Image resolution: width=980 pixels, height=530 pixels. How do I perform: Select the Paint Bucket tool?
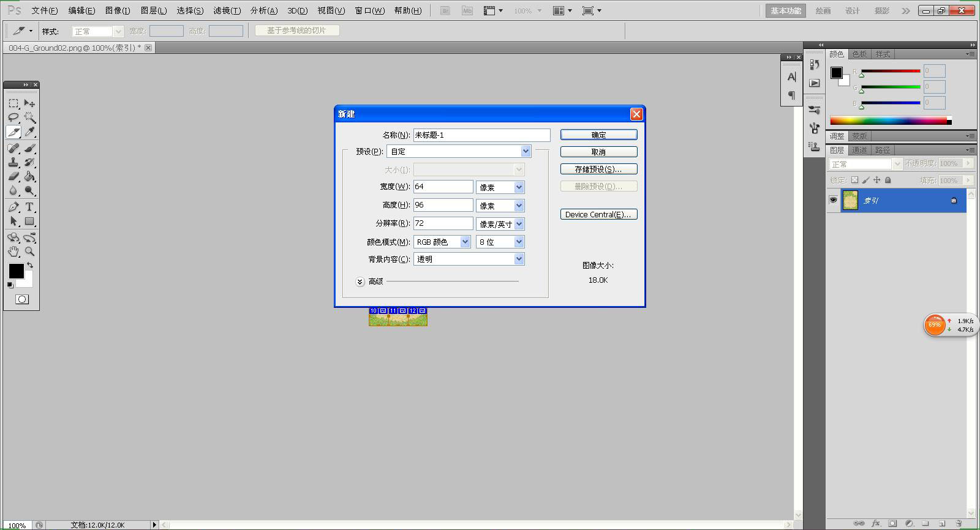[x=29, y=176]
